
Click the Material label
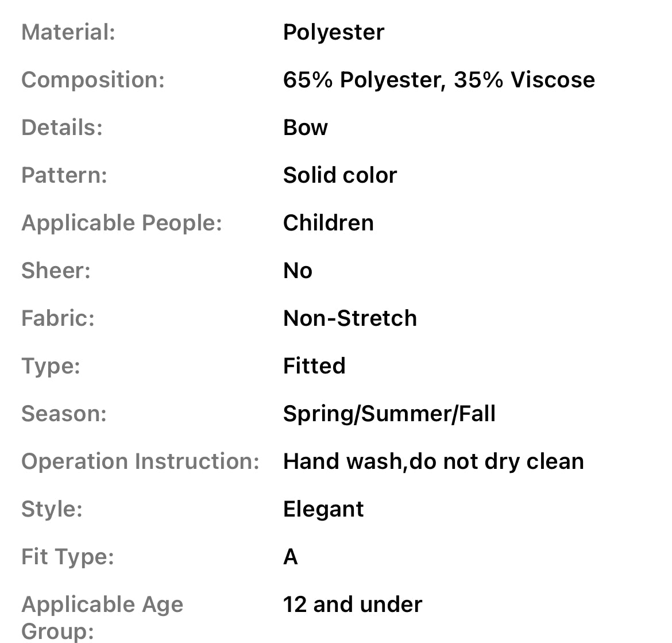tap(68, 32)
